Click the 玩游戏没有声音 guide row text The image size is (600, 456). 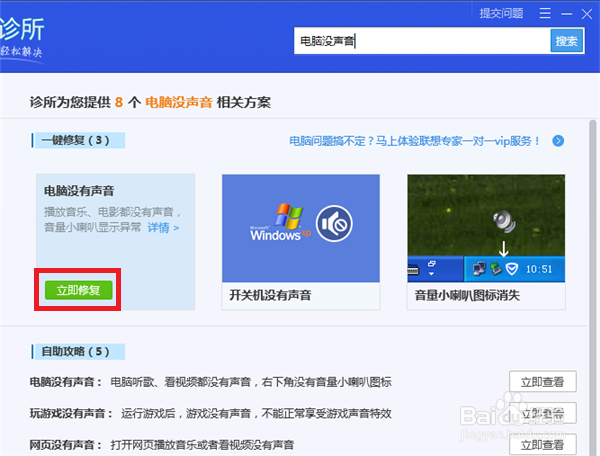coord(210,414)
